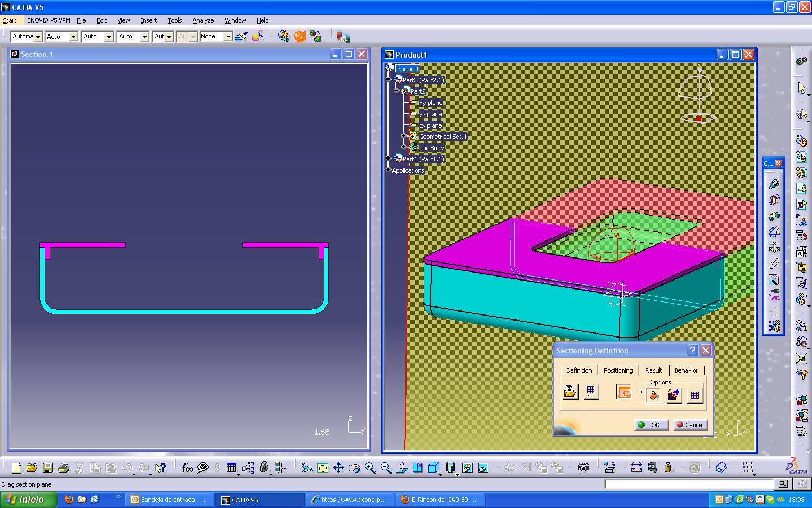
Task: Click the Open file folder icon
Action: tap(32, 468)
